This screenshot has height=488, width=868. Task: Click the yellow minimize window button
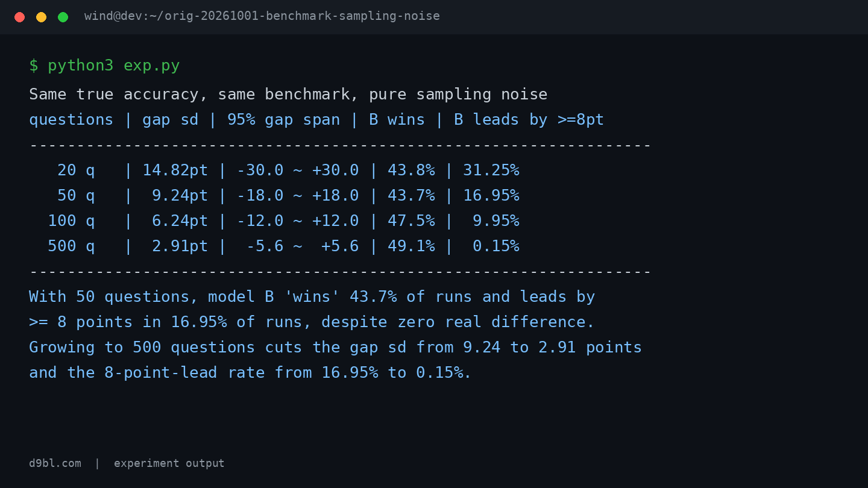(x=41, y=17)
